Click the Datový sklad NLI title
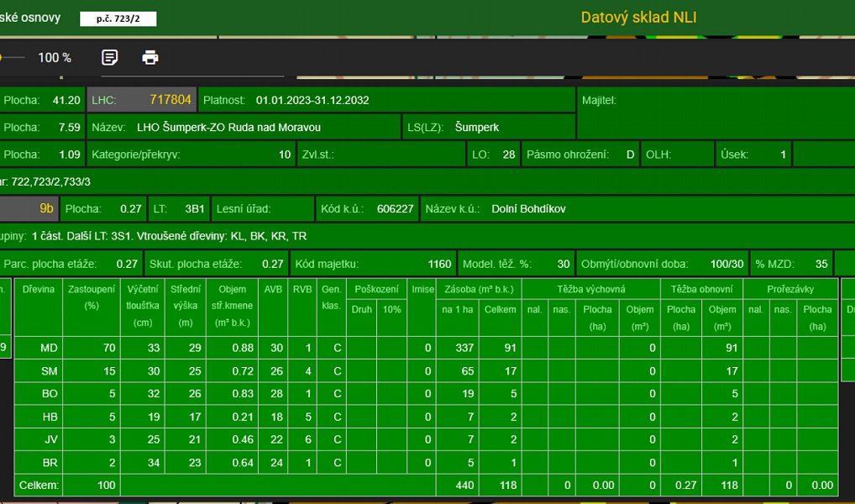 (638, 18)
